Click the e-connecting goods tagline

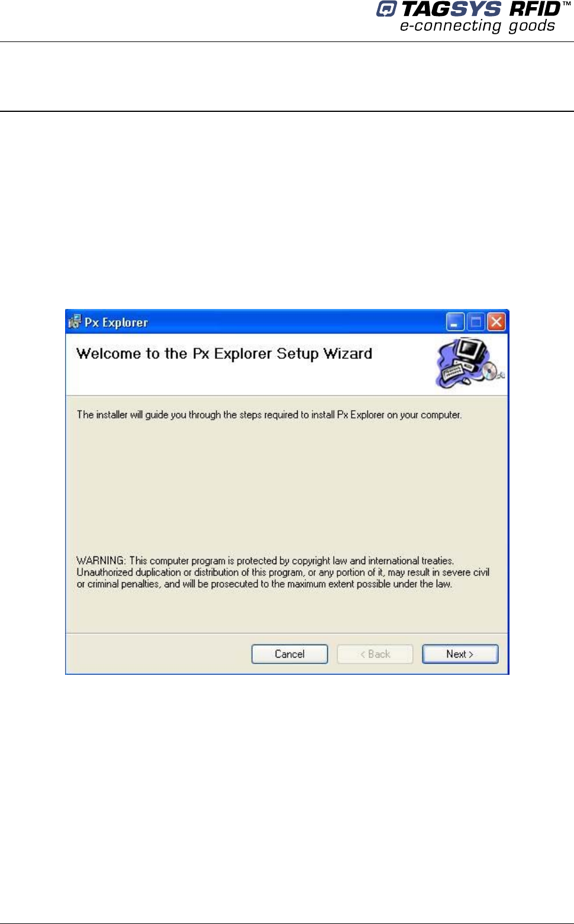tap(478, 26)
